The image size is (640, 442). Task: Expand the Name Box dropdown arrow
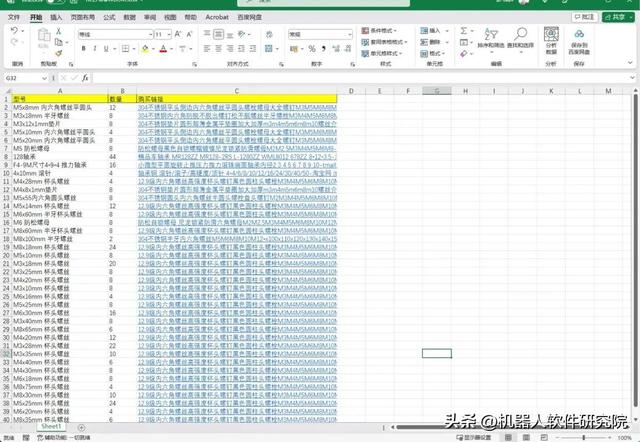(x=44, y=78)
